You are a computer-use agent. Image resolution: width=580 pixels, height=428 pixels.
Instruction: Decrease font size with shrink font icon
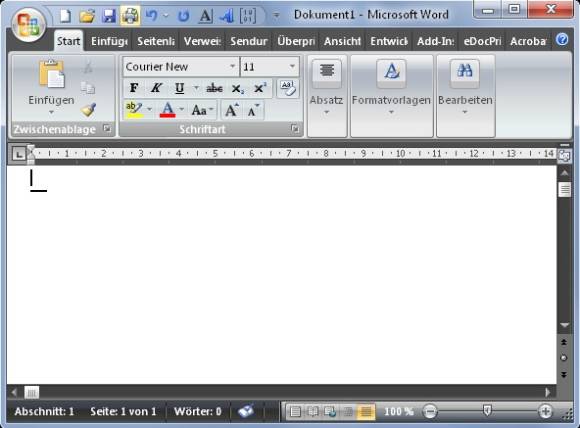(x=253, y=110)
